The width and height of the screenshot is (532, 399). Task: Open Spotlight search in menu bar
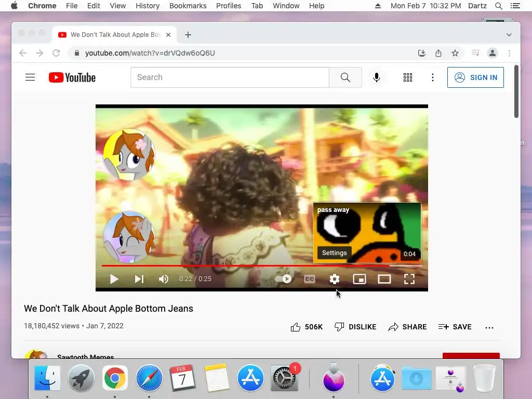click(x=498, y=6)
